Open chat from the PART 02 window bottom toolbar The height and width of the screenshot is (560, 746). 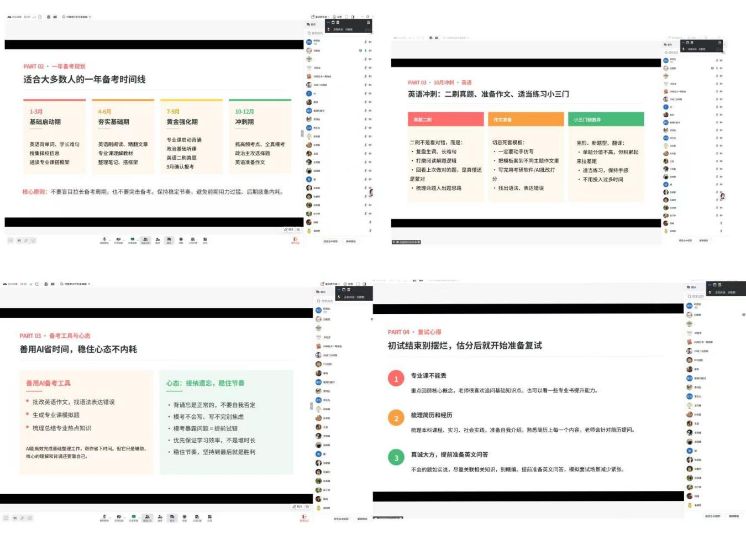[169, 240]
